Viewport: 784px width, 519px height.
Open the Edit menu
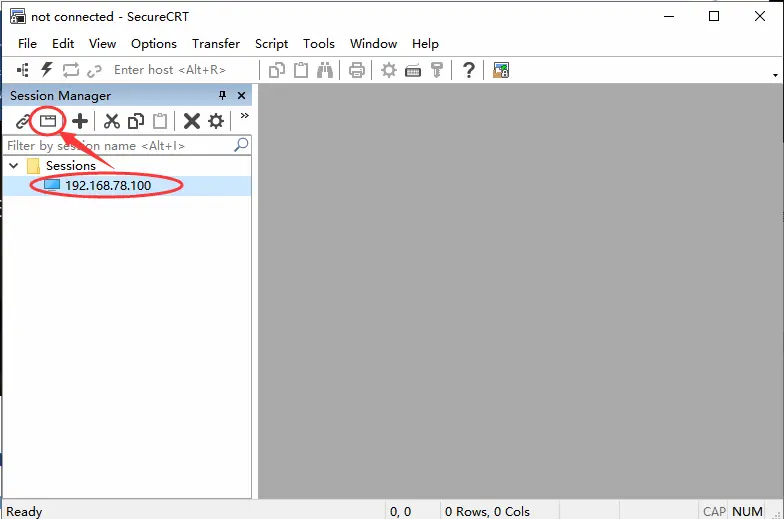pyautogui.click(x=63, y=44)
